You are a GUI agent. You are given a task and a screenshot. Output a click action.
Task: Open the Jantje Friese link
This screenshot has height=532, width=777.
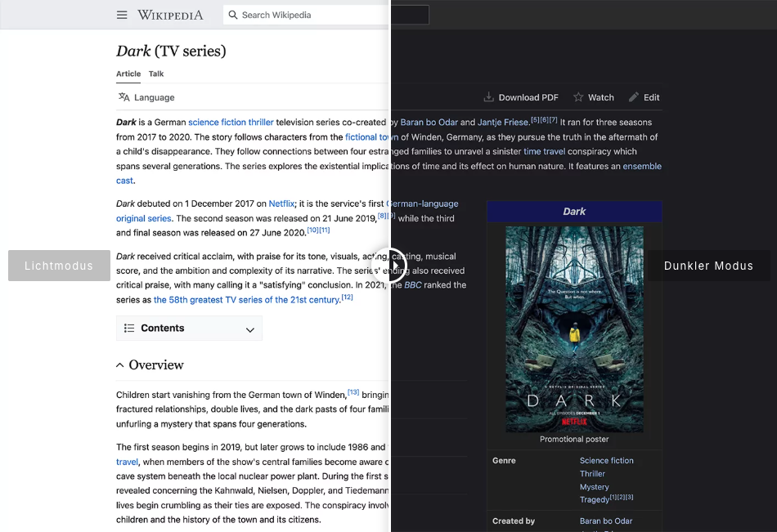tap(502, 123)
